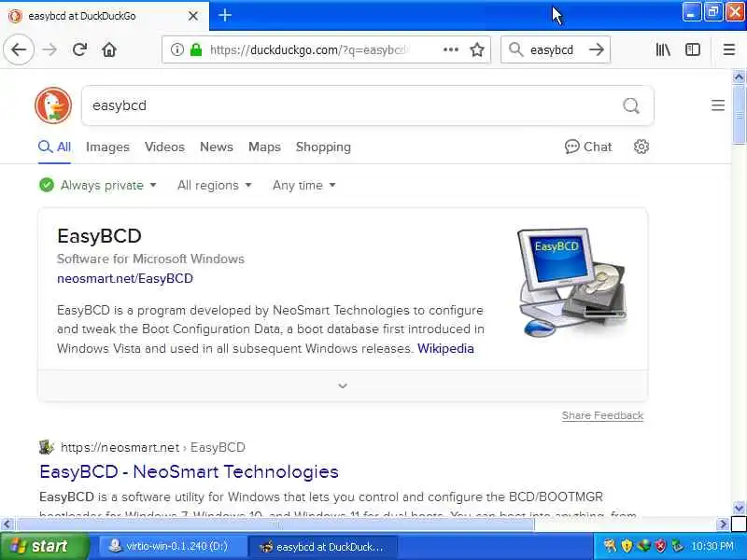Click the green secure connection padlock

[196, 49]
